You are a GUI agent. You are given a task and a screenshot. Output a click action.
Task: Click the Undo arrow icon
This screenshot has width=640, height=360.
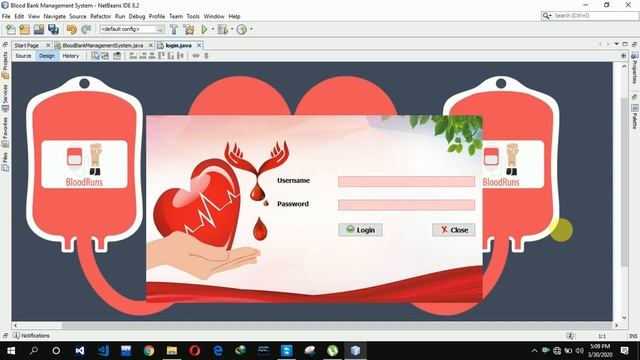point(72,29)
